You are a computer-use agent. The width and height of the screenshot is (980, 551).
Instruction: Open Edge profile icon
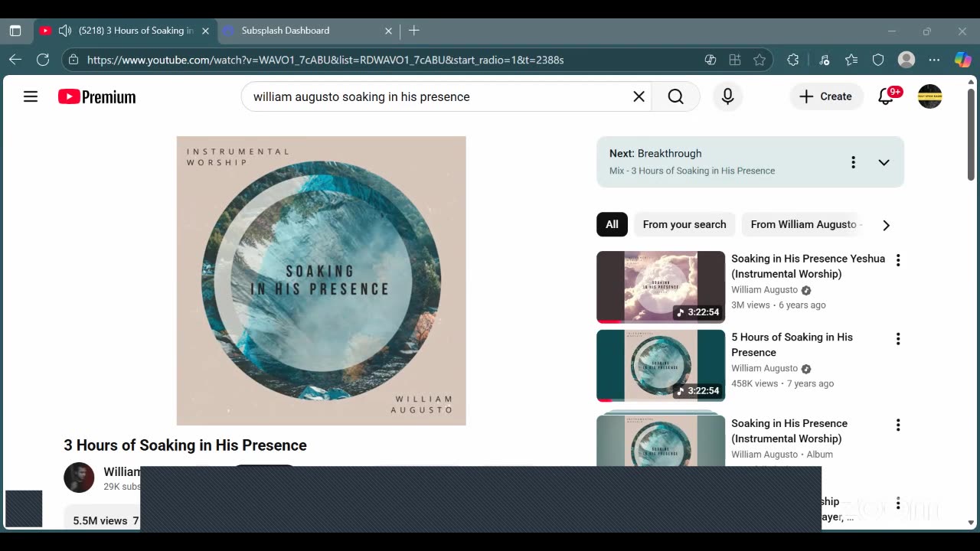pos(906,60)
